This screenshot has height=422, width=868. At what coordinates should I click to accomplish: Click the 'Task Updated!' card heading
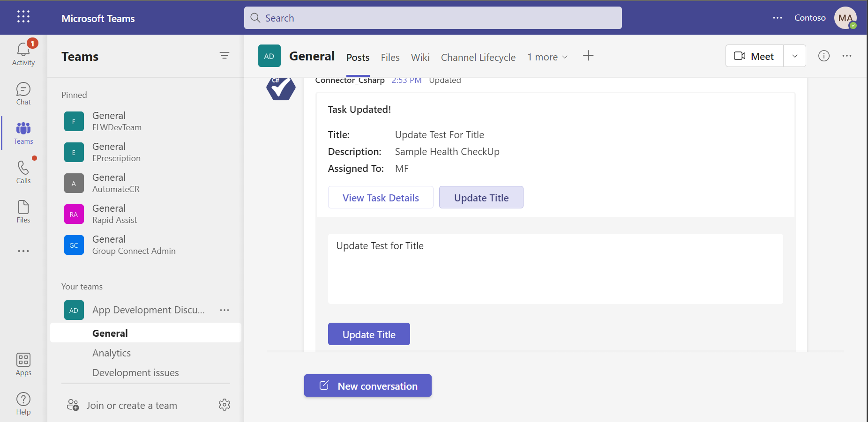pyautogui.click(x=359, y=110)
